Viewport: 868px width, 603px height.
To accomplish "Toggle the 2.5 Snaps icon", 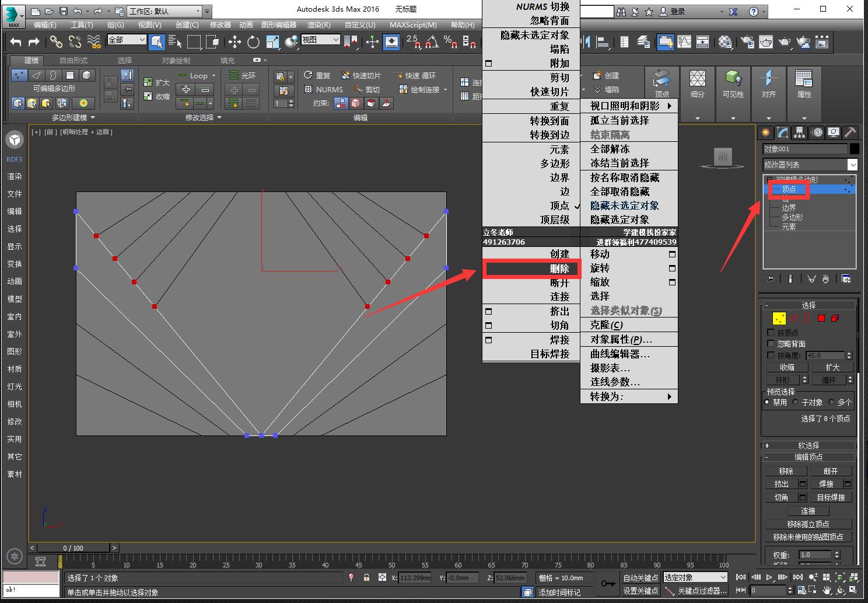I will [x=413, y=41].
